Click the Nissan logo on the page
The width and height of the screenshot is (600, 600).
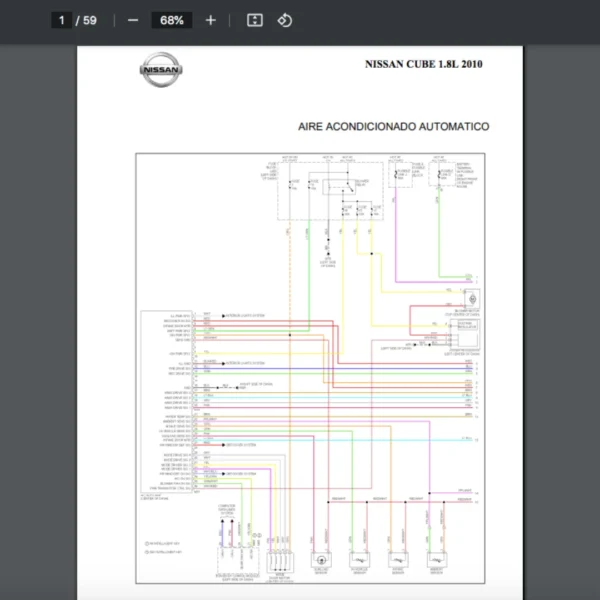pos(160,71)
